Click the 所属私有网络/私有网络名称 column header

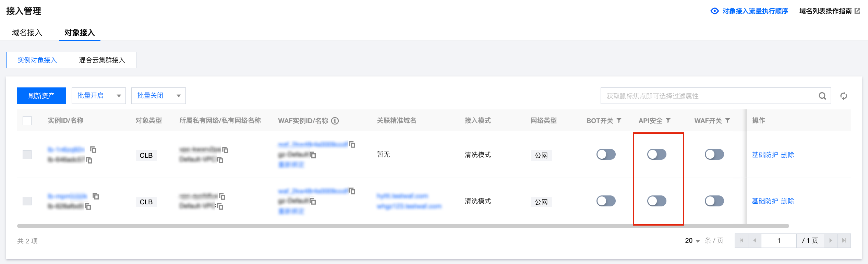click(220, 120)
